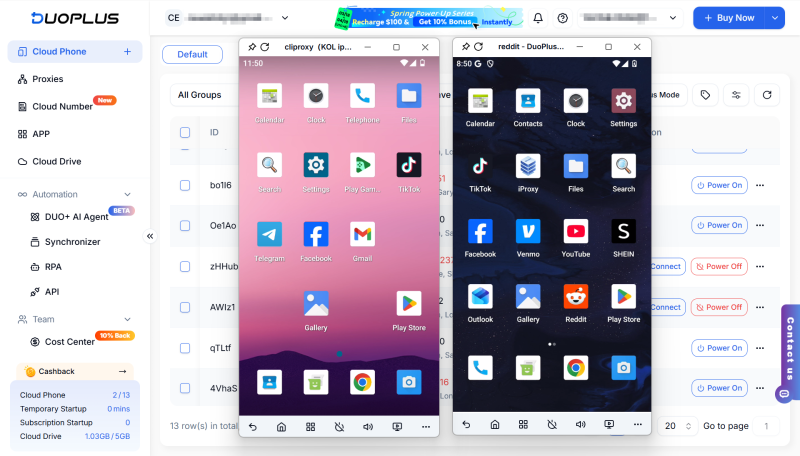Viewport: 800px width, 456px height.
Task: Click the Go to page input field
Action: [766, 426]
